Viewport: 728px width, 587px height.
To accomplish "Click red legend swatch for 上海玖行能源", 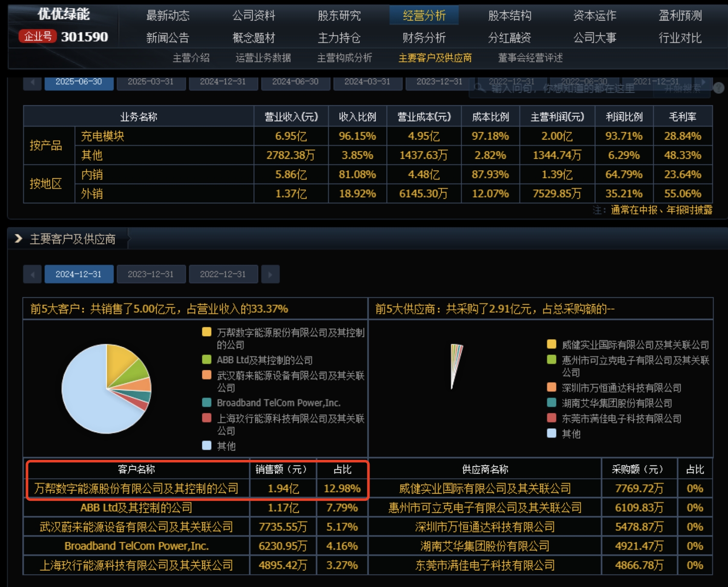I will [x=207, y=418].
